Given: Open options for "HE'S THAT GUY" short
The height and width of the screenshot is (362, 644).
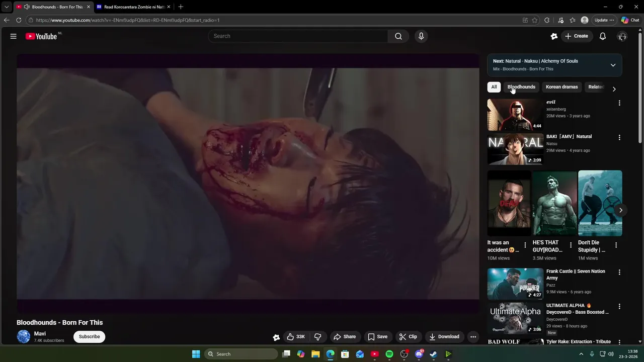Looking at the screenshot, I should click(x=571, y=245).
